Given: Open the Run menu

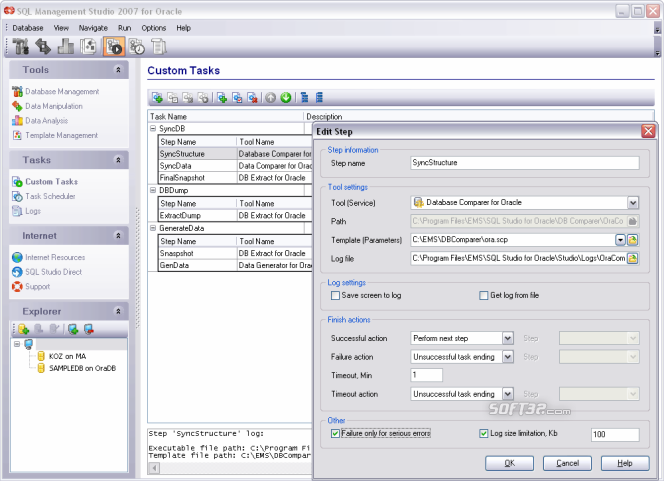Looking at the screenshot, I should click(x=124, y=28).
